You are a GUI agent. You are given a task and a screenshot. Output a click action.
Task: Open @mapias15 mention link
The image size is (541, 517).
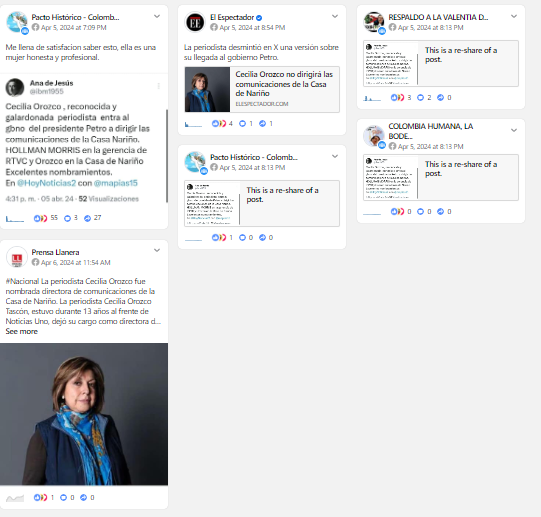tap(116, 183)
